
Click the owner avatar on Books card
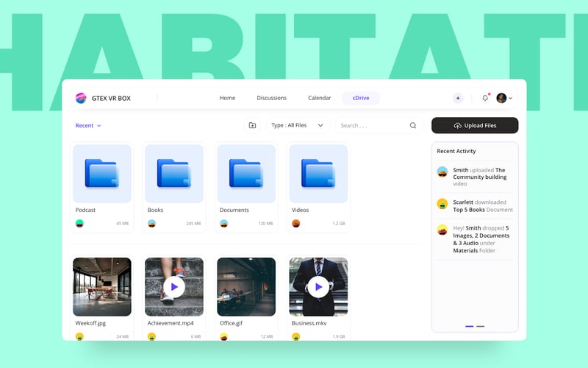[151, 224]
